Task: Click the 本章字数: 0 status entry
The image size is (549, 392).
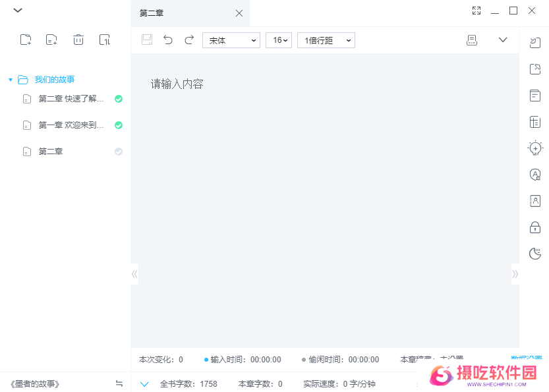Action: pyautogui.click(x=260, y=384)
